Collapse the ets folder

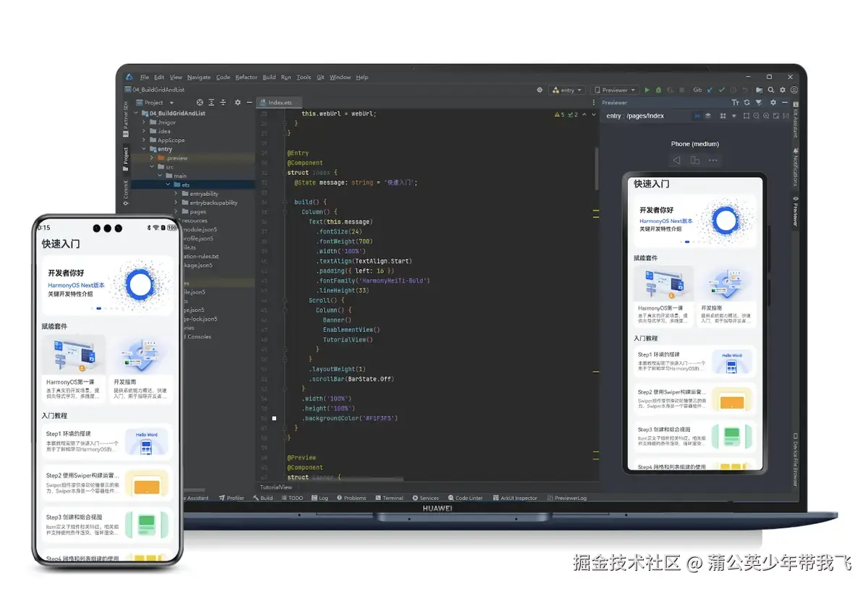pos(168,185)
